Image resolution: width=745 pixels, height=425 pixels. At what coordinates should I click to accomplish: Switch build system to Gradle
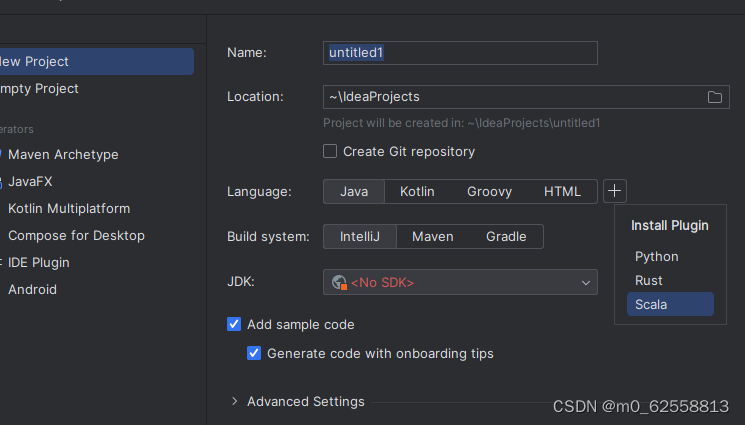pos(506,236)
